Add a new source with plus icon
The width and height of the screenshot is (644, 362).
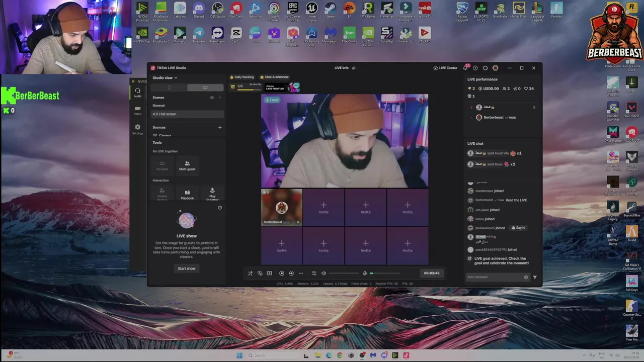[x=220, y=128]
